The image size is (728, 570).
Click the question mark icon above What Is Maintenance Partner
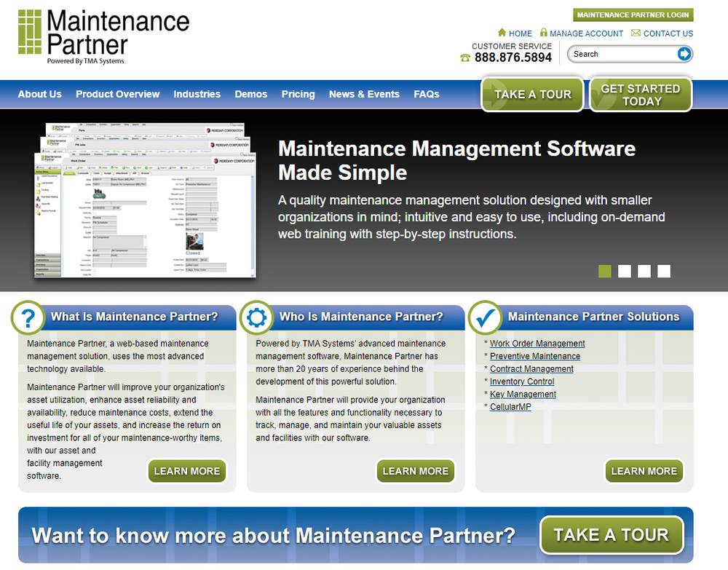[x=28, y=317]
